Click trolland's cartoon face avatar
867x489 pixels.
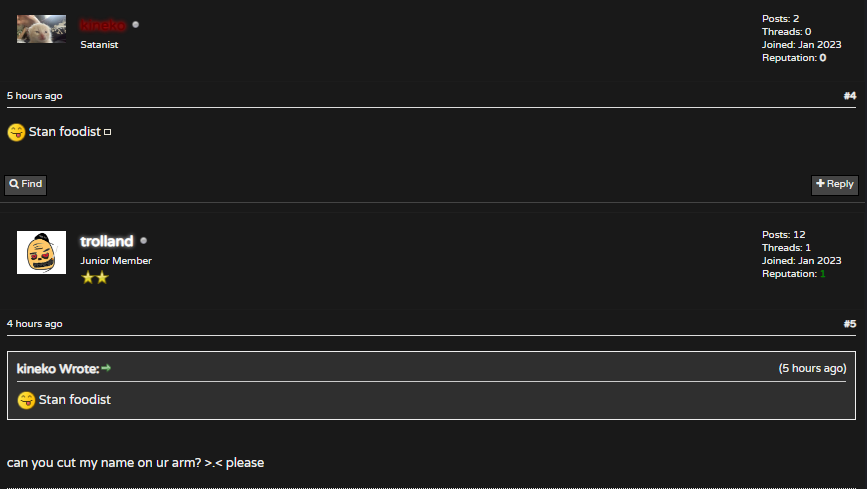coord(41,252)
